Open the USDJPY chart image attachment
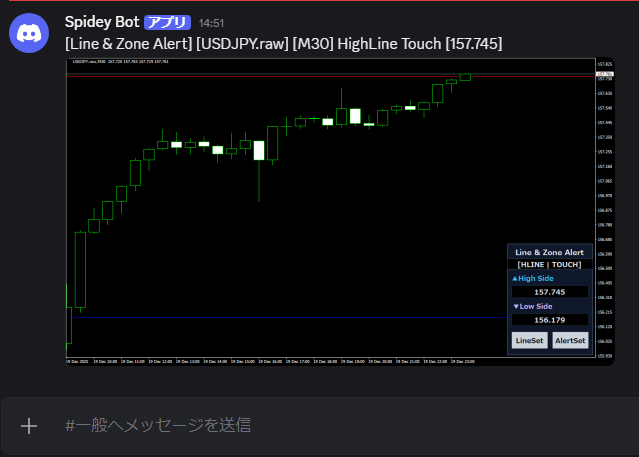The height and width of the screenshot is (457, 639). click(340, 211)
